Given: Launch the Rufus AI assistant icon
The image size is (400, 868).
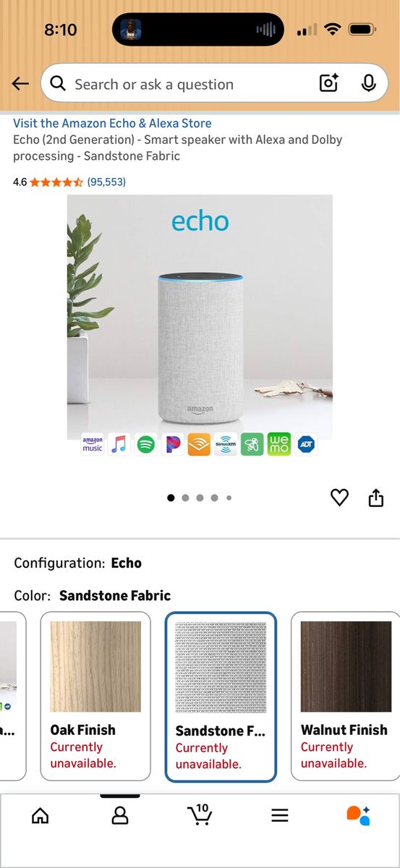Looking at the screenshot, I should pyautogui.click(x=359, y=815).
